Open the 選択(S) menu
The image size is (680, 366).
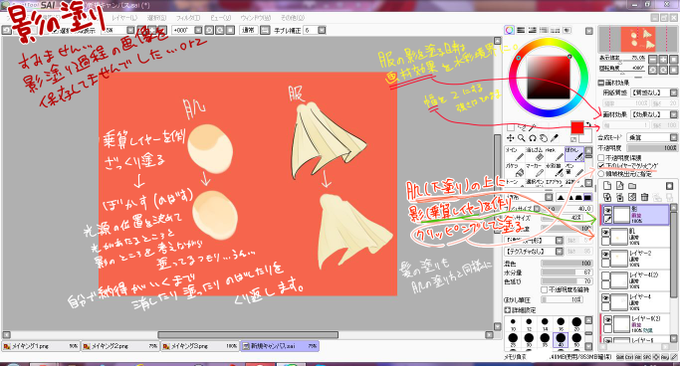[157, 18]
